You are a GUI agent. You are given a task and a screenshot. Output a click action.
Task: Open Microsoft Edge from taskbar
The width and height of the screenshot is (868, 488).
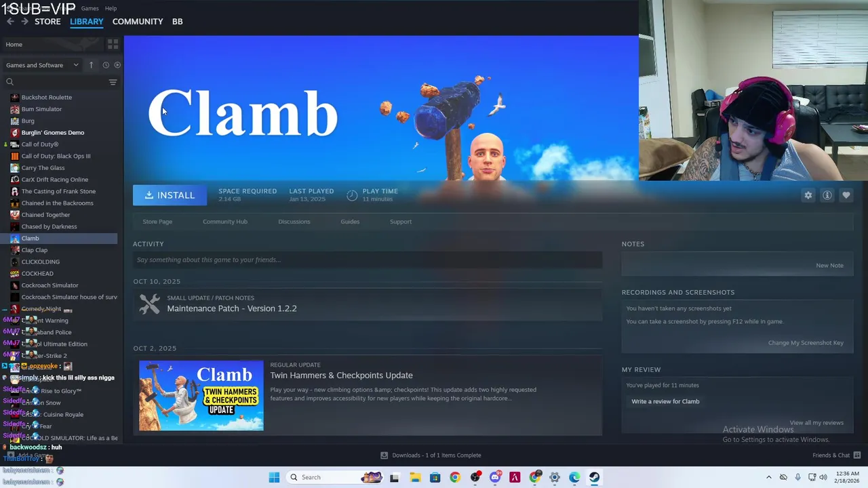pyautogui.click(x=574, y=477)
